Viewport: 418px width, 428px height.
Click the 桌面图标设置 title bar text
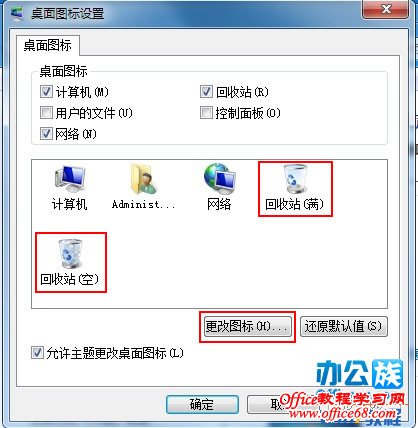[x=67, y=14]
